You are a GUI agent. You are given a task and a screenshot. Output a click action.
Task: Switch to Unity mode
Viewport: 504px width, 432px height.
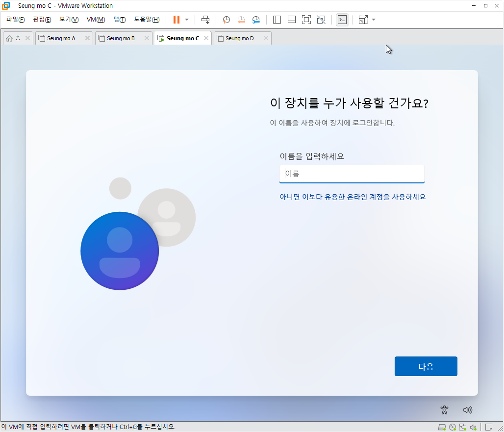(x=321, y=20)
